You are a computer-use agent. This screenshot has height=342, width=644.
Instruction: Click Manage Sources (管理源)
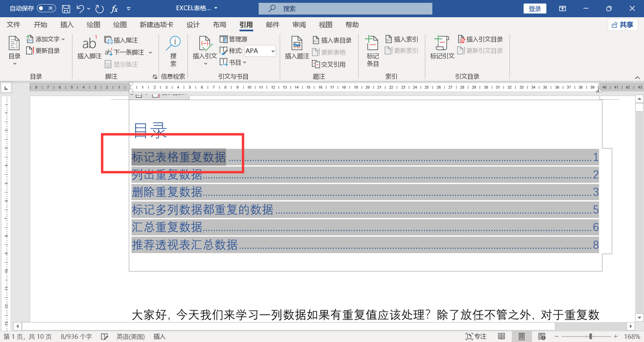[233, 39]
